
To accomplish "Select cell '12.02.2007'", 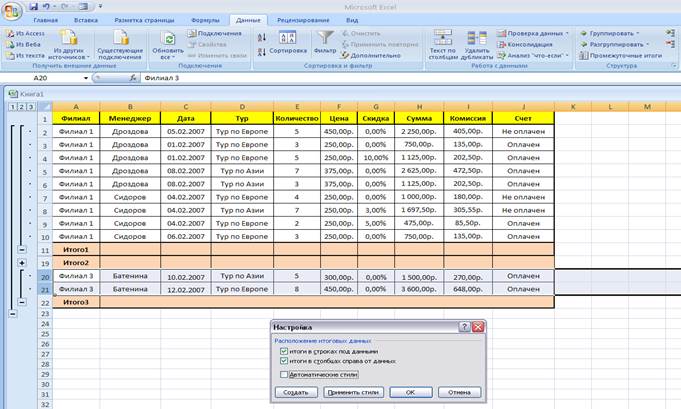I will [186, 289].
